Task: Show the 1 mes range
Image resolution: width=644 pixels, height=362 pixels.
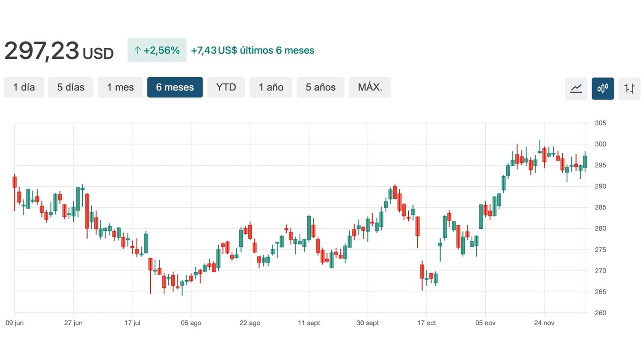Action: pos(120,87)
